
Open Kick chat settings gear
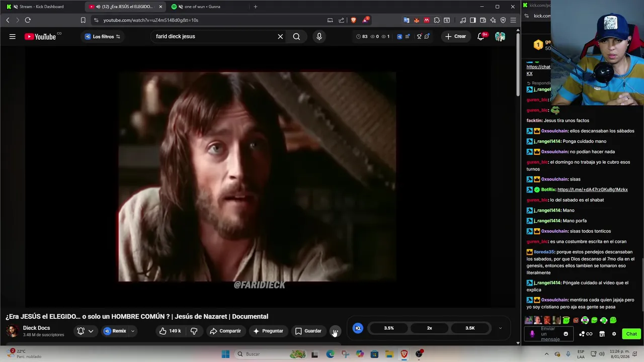coord(614,334)
